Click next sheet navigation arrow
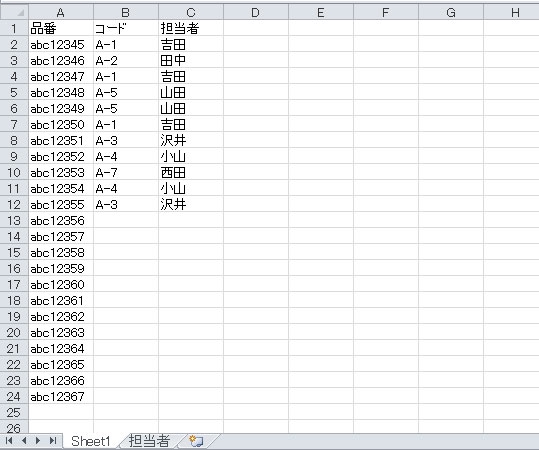 click(x=38, y=440)
